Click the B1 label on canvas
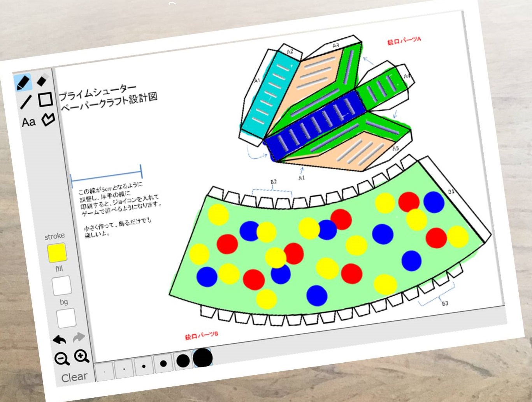This screenshot has height=402, width=532. (451, 192)
